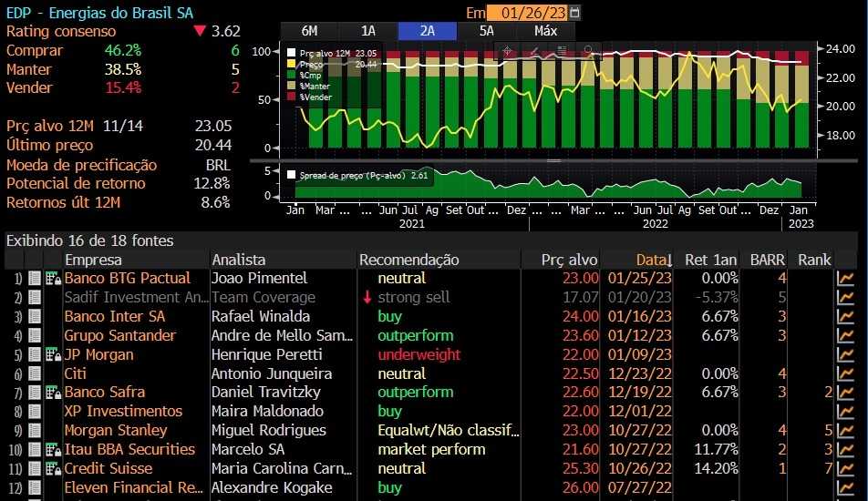Open report document icon for Sadif Investment row
Image resolution: width=868 pixels, height=501 pixels.
[35, 298]
